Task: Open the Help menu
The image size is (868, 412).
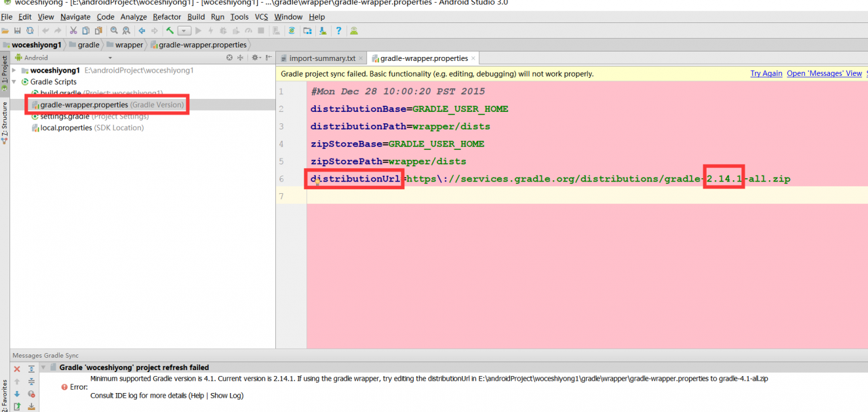Action: pyautogui.click(x=317, y=17)
